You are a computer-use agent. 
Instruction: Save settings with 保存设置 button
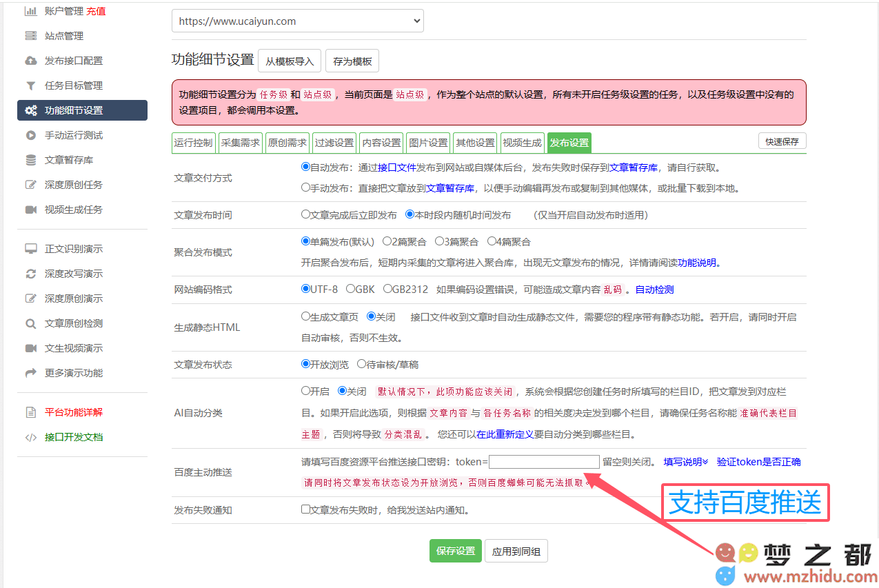456,551
